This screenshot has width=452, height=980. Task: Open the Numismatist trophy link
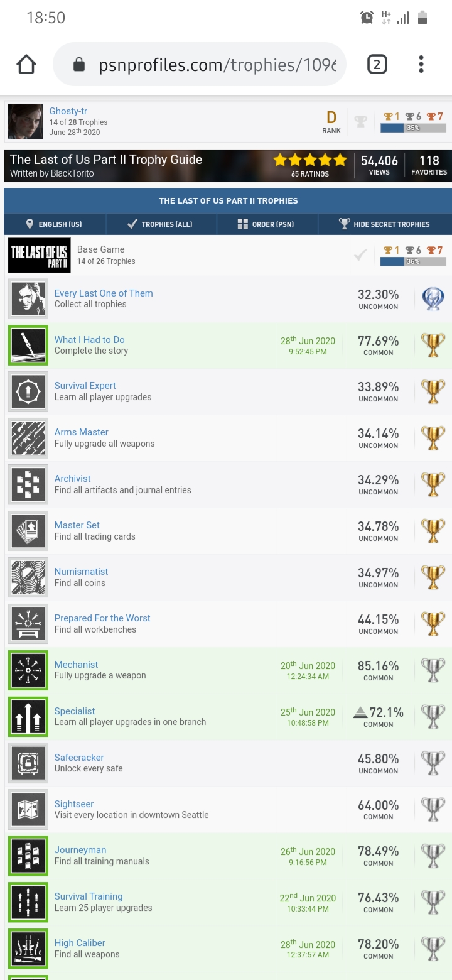tap(81, 572)
